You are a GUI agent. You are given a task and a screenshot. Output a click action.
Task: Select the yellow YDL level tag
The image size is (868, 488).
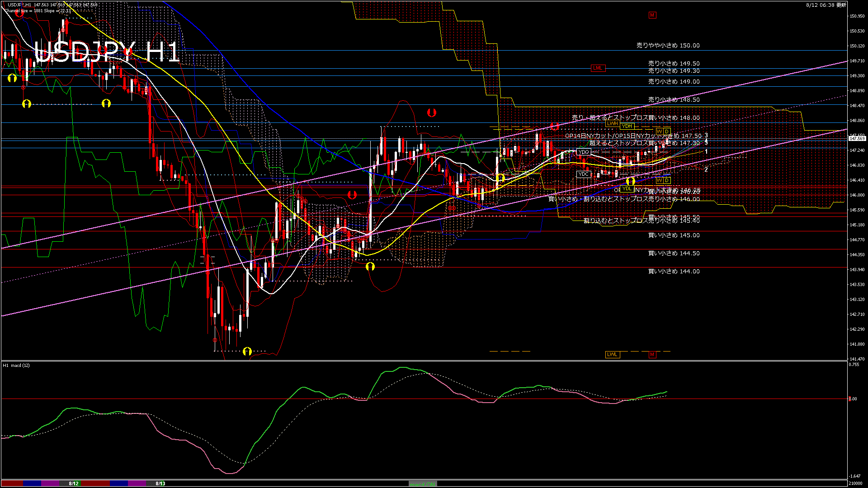click(x=627, y=189)
